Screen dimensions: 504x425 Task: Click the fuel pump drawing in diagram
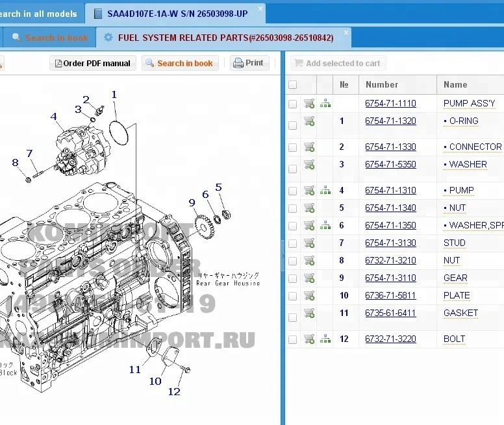coord(82,151)
